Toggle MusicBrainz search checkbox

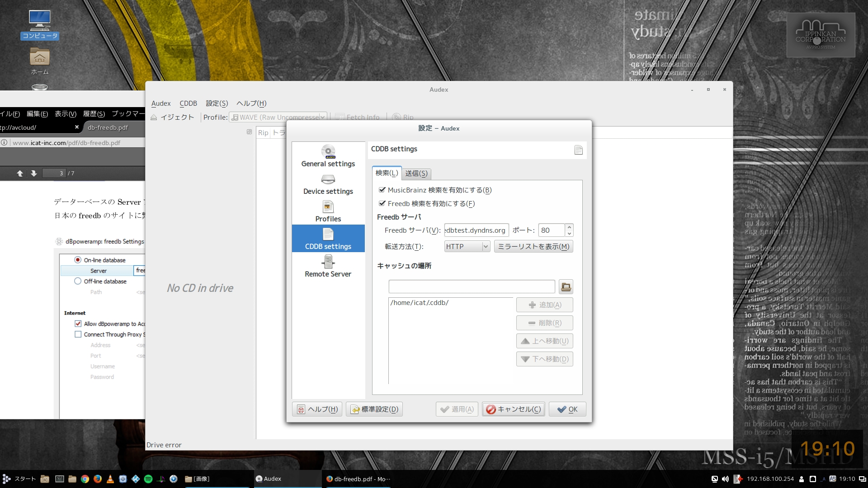pyautogui.click(x=382, y=190)
